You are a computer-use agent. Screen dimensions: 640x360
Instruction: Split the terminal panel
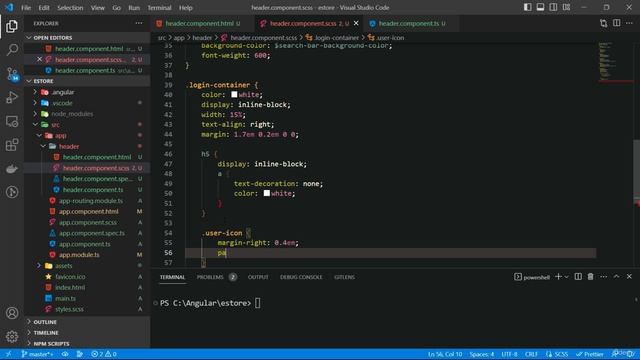(578, 277)
